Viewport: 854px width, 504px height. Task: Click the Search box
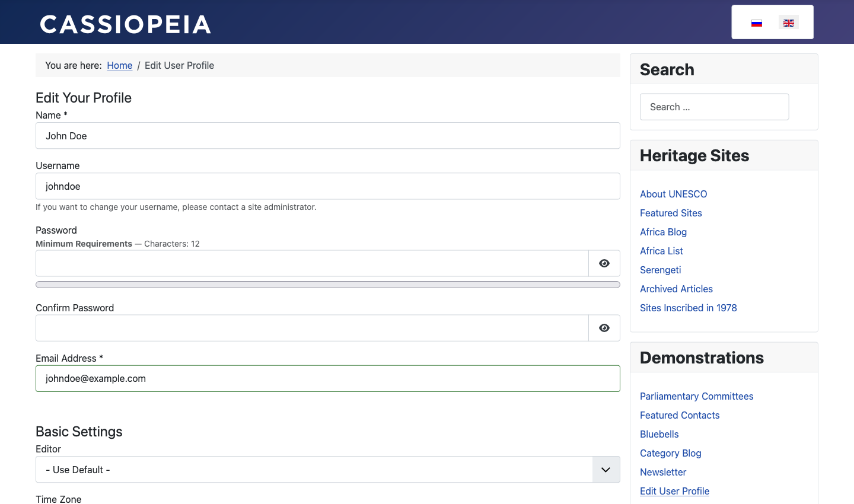(x=715, y=107)
